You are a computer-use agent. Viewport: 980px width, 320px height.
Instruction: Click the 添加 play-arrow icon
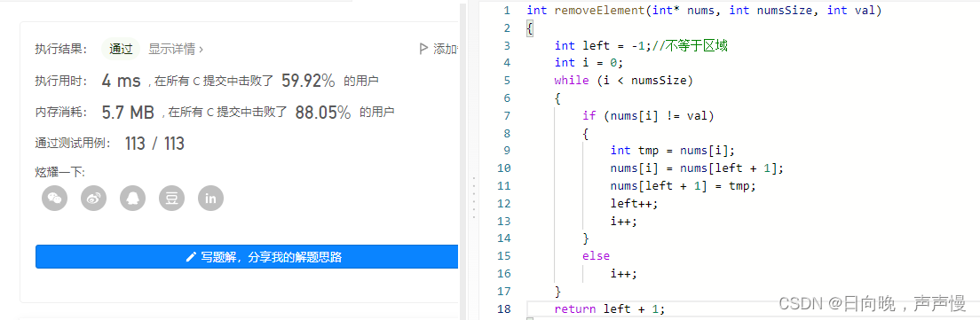pos(423,49)
